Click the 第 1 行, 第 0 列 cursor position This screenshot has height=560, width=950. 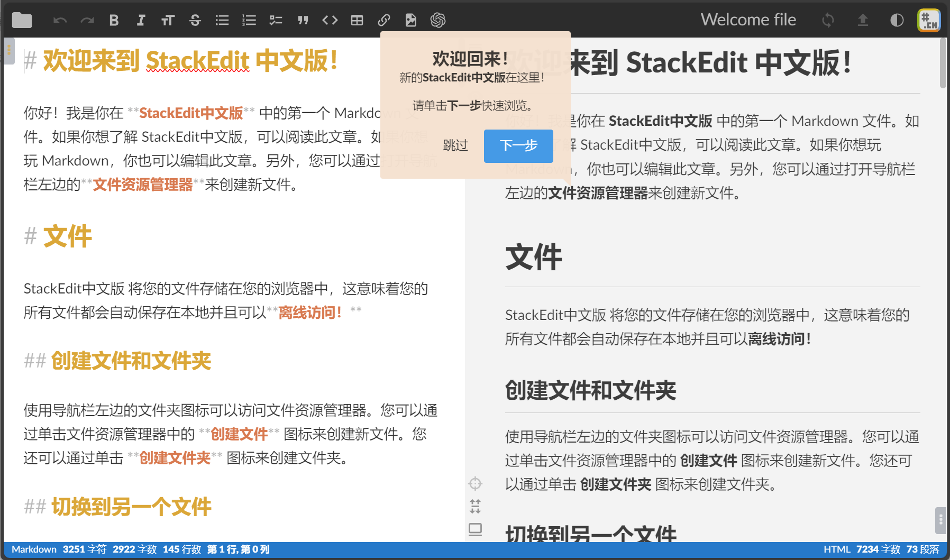point(239,549)
